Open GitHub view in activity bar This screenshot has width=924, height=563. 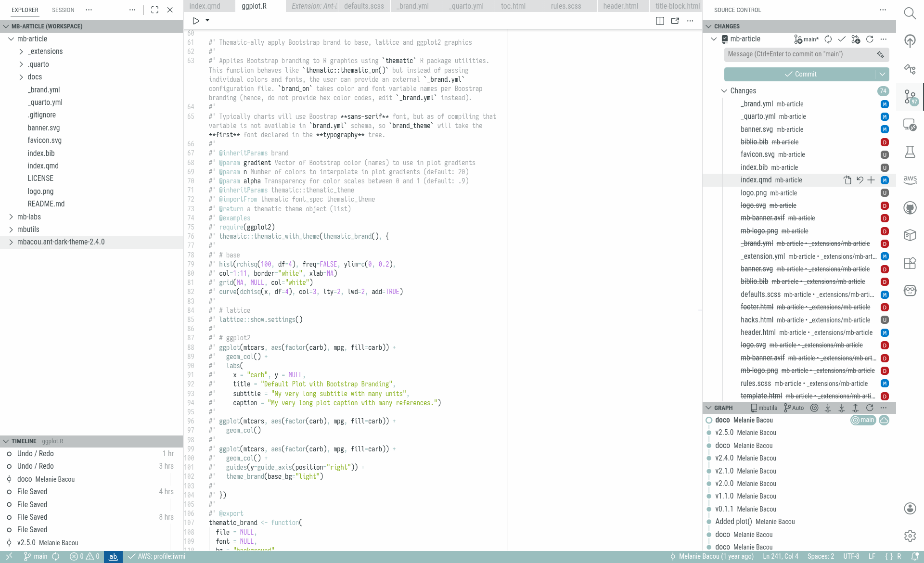[910, 207]
